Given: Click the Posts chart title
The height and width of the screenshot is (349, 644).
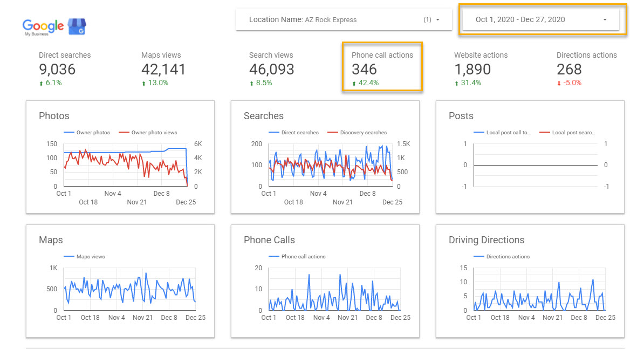Looking at the screenshot, I should tap(461, 116).
